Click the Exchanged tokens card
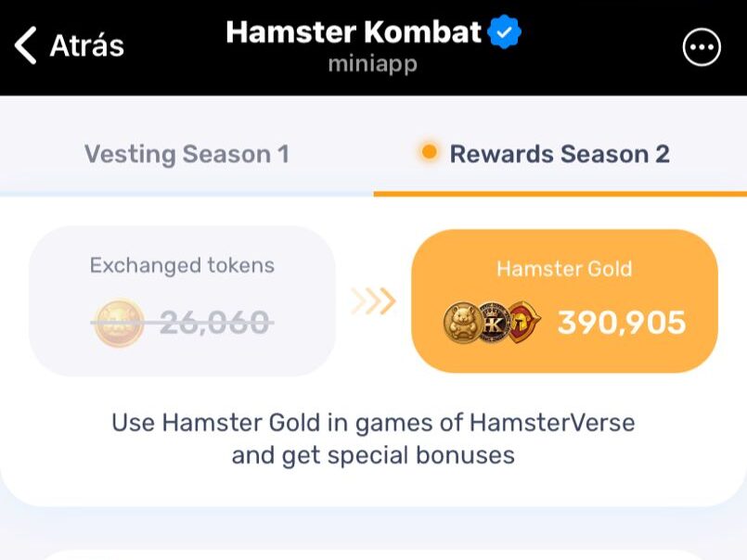 [182, 297]
